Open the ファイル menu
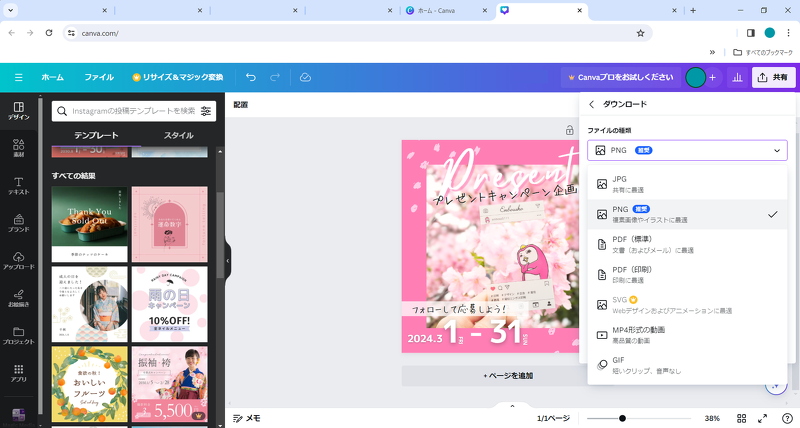Viewport: 800px width, 428px height. click(99, 78)
